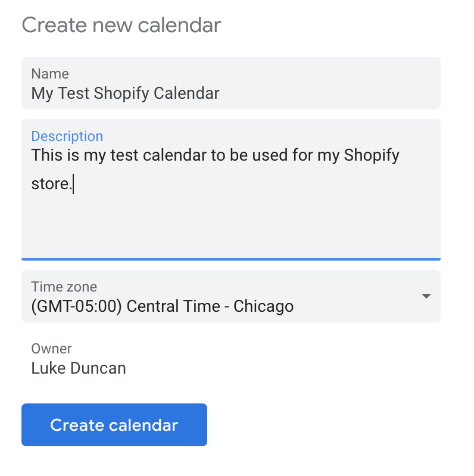Focus the Name input field
474x476 pixels.
tap(230, 83)
